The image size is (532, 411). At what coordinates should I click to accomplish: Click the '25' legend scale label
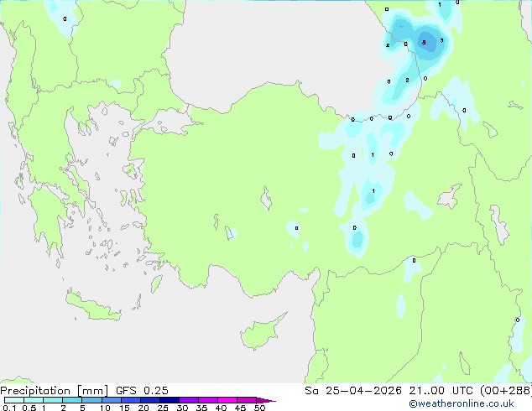pyautogui.click(x=163, y=408)
